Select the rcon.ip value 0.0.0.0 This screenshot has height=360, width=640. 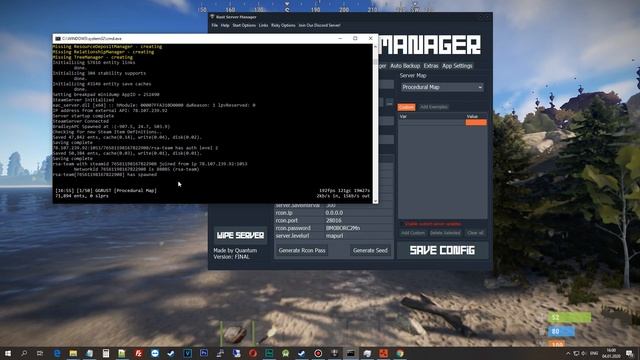tap(358, 213)
